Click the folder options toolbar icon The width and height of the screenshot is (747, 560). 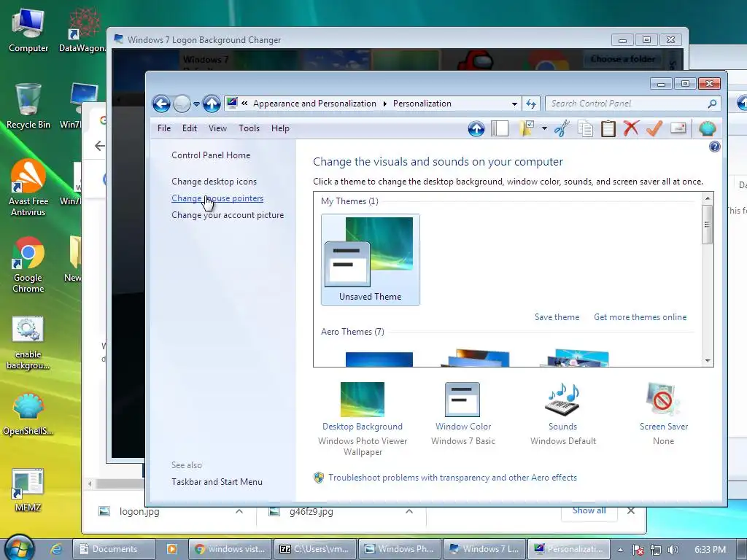(x=527, y=128)
